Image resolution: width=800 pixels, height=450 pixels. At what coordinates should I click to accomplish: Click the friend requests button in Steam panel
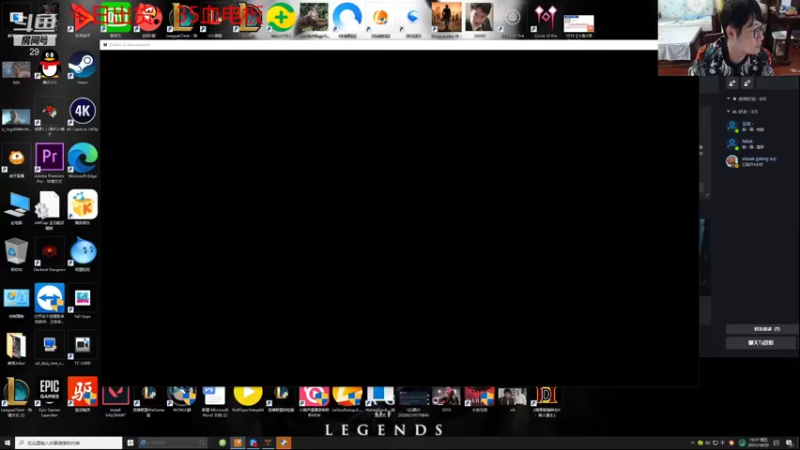761,329
